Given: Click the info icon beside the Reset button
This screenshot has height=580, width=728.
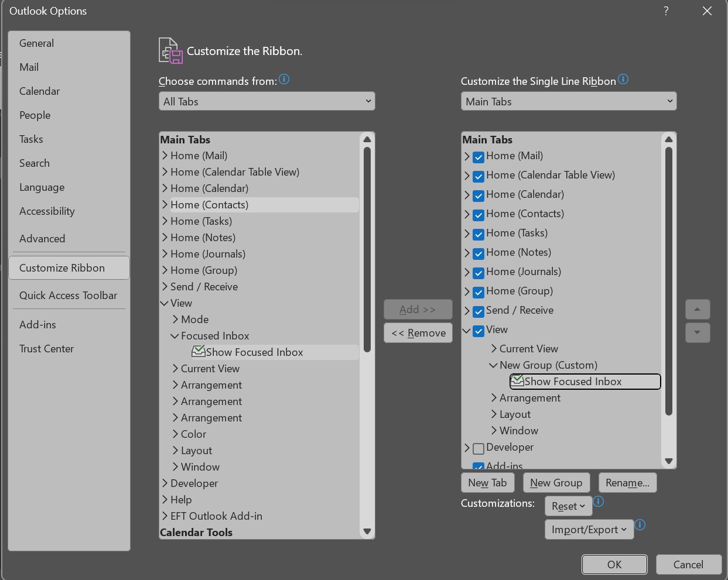Looking at the screenshot, I should tap(599, 502).
